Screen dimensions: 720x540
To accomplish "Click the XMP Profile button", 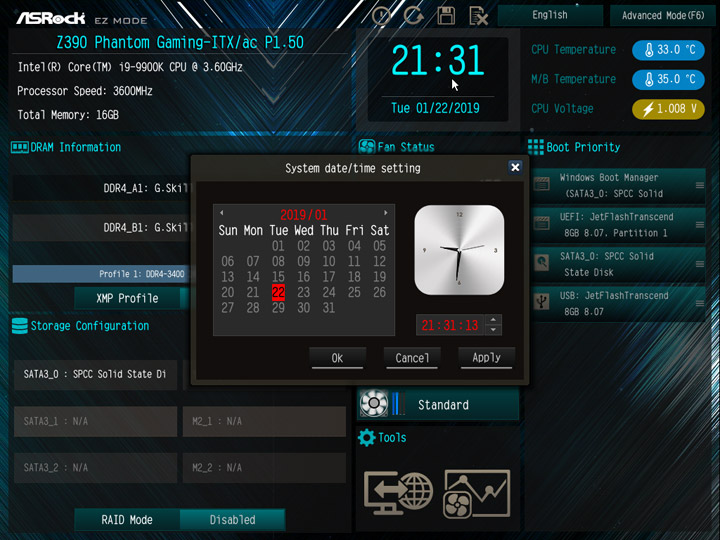I will point(127,298).
